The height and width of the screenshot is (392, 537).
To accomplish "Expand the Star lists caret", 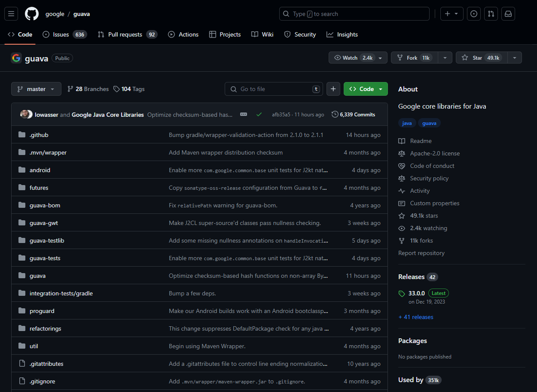I will pyautogui.click(x=515, y=58).
